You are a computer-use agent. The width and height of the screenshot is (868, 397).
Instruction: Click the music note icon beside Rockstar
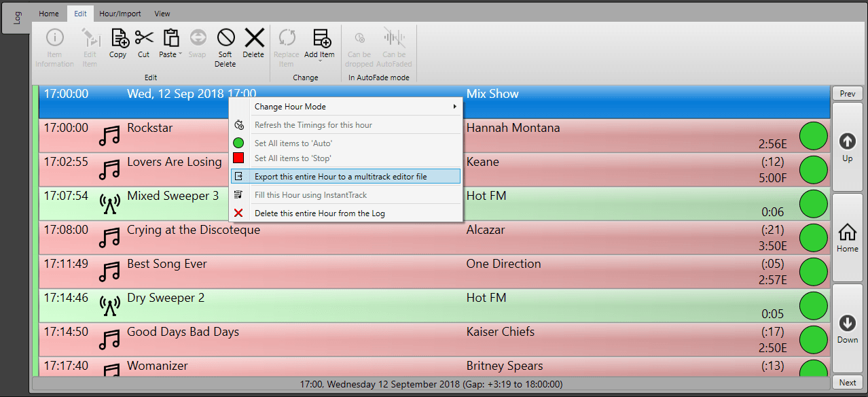pyautogui.click(x=109, y=135)
